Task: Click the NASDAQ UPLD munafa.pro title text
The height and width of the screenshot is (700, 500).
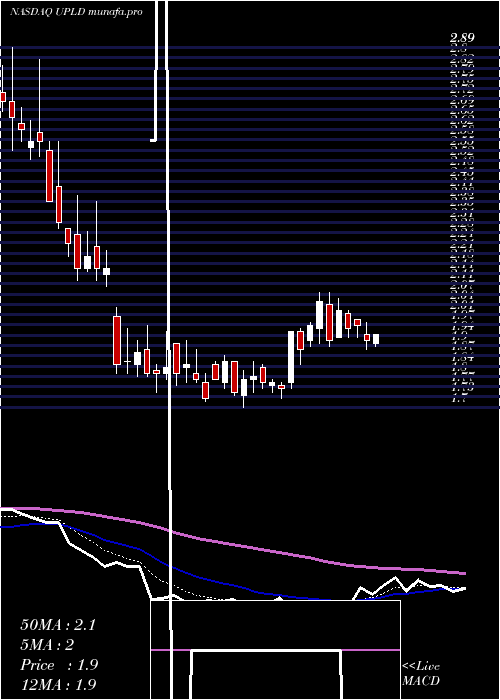Action: (76, 12)
